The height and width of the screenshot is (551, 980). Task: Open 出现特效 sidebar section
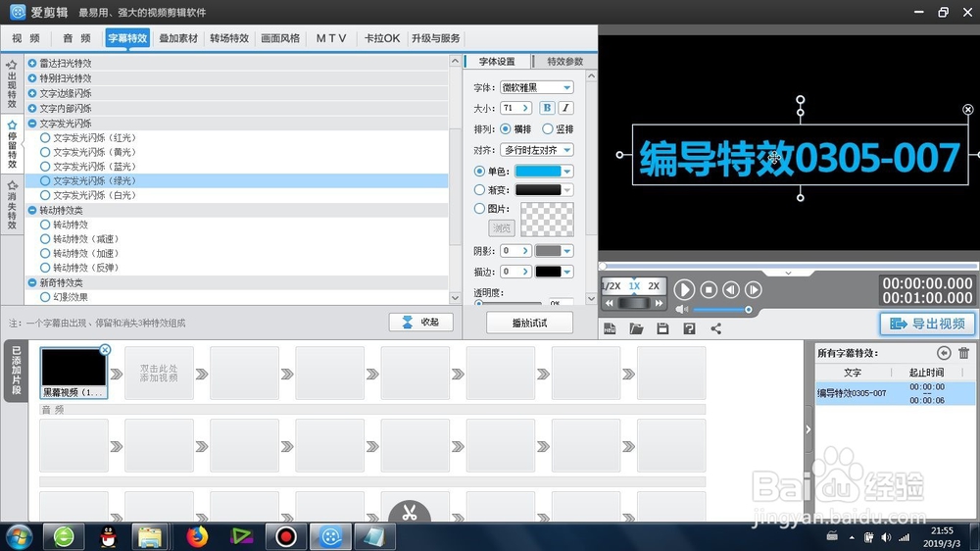[11, 83]
